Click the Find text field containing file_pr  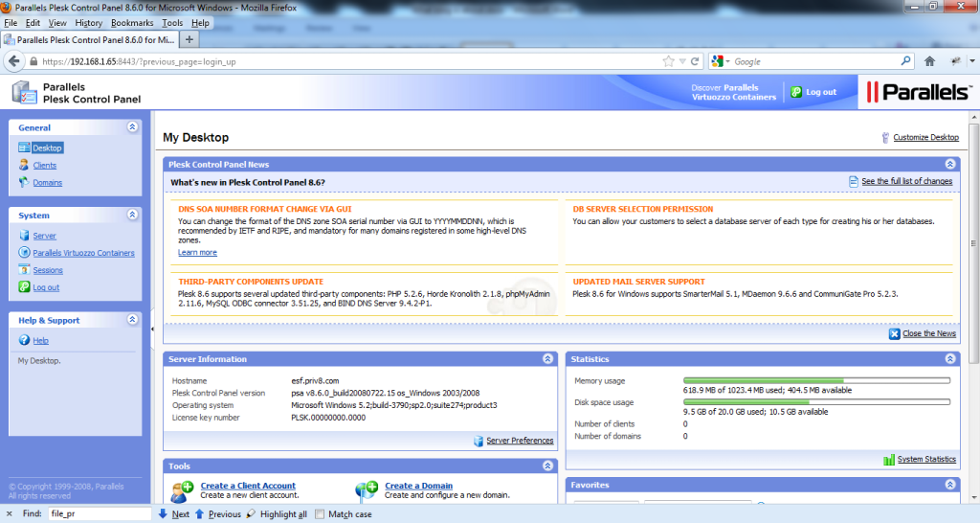click(99, 513)
